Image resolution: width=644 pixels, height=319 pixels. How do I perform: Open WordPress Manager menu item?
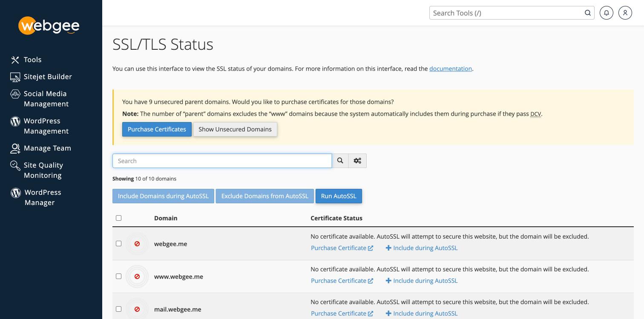[x=43, y=197]
